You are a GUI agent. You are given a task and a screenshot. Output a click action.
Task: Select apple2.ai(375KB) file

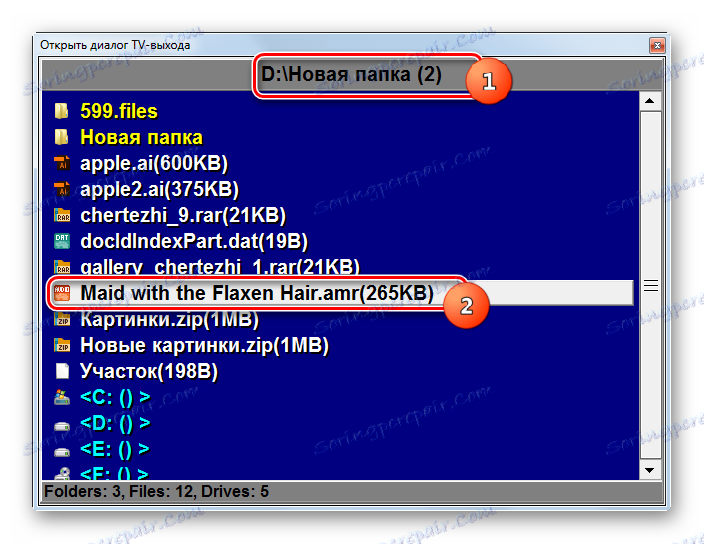(159, 189)
